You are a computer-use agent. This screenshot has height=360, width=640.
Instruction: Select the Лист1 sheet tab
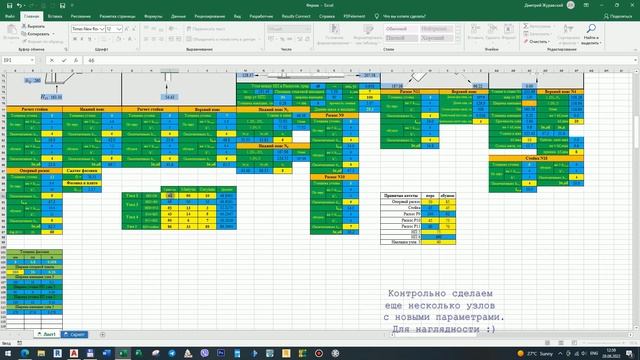[47, 334]
